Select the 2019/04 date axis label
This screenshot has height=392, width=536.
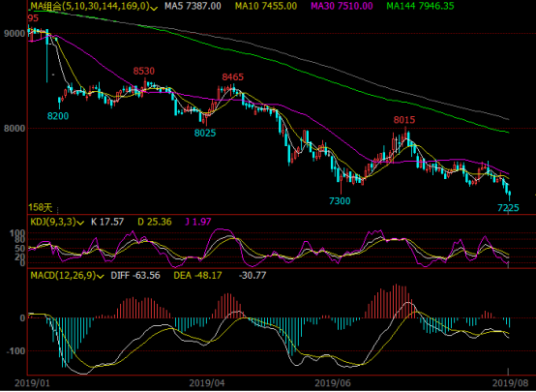pyautogui.click(x=207, y=383)
